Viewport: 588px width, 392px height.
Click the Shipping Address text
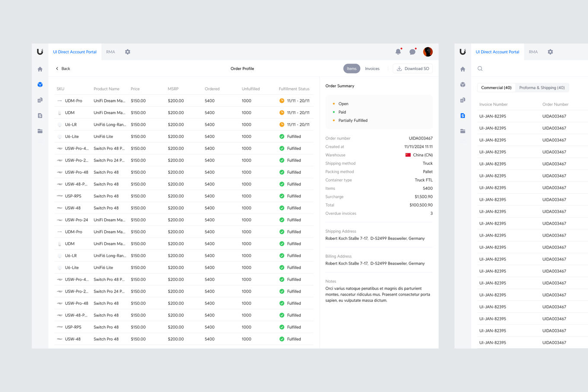click(x=375, y=239)
